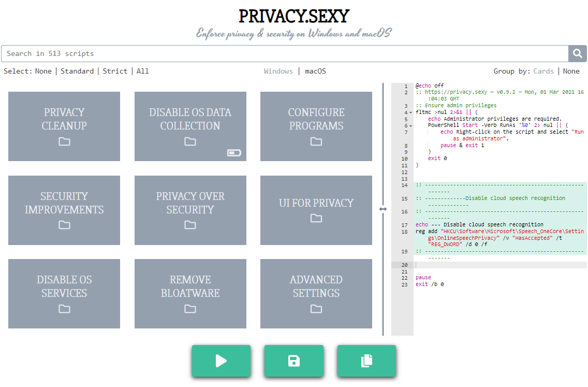Select the Strict preset

(115, 71)
